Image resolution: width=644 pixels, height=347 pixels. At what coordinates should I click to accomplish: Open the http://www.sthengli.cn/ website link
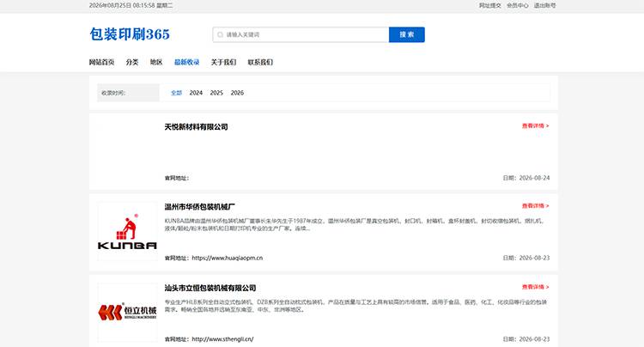click(x=222, y=339)
